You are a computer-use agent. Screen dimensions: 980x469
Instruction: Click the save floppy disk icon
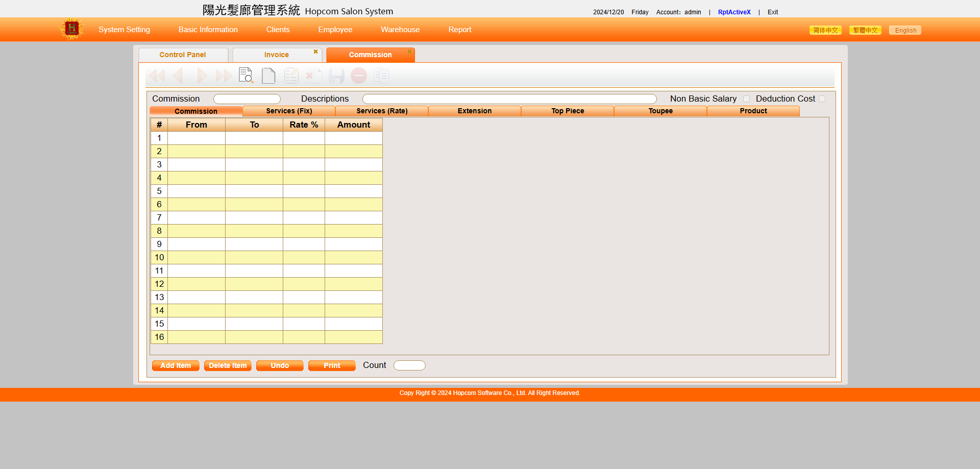(336, 76)
